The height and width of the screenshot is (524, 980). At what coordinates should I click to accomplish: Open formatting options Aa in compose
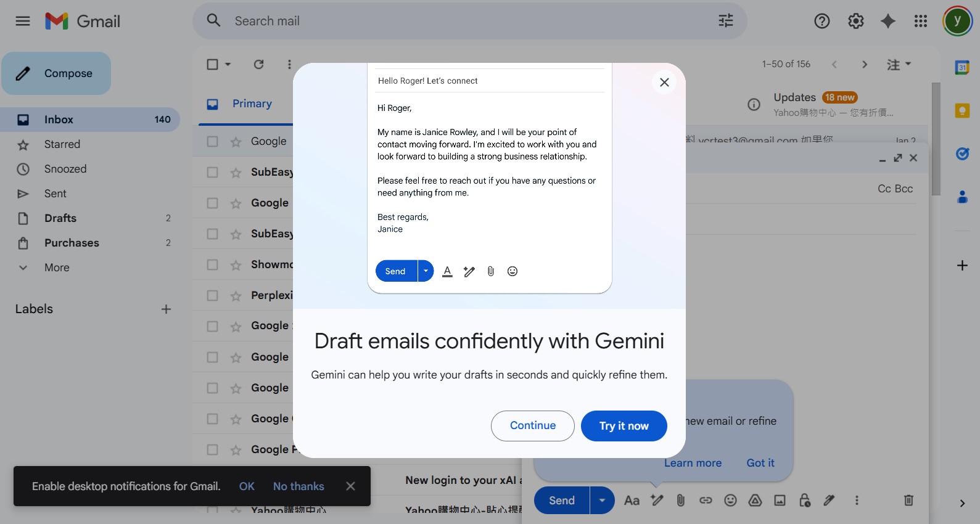632,501
